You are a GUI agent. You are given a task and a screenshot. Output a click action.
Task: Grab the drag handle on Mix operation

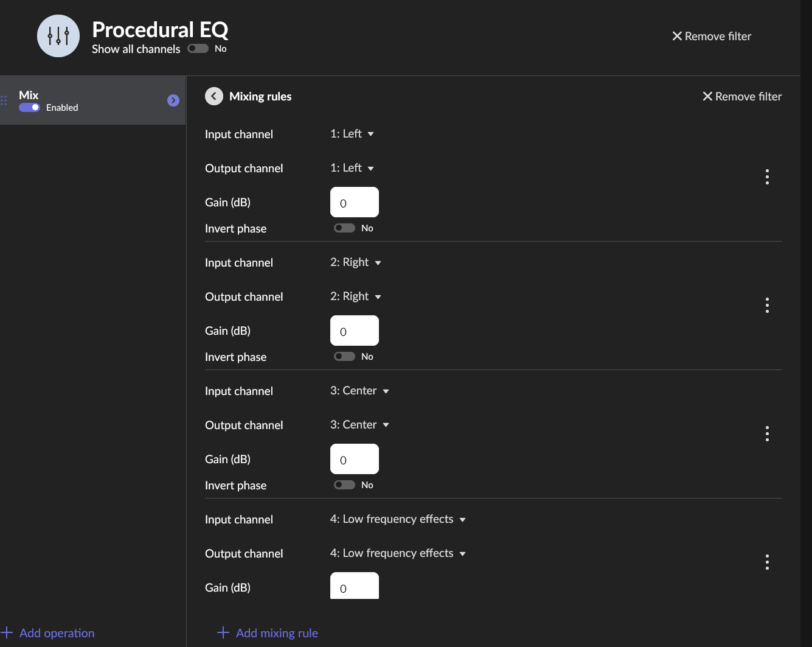[x=4, y=100]
